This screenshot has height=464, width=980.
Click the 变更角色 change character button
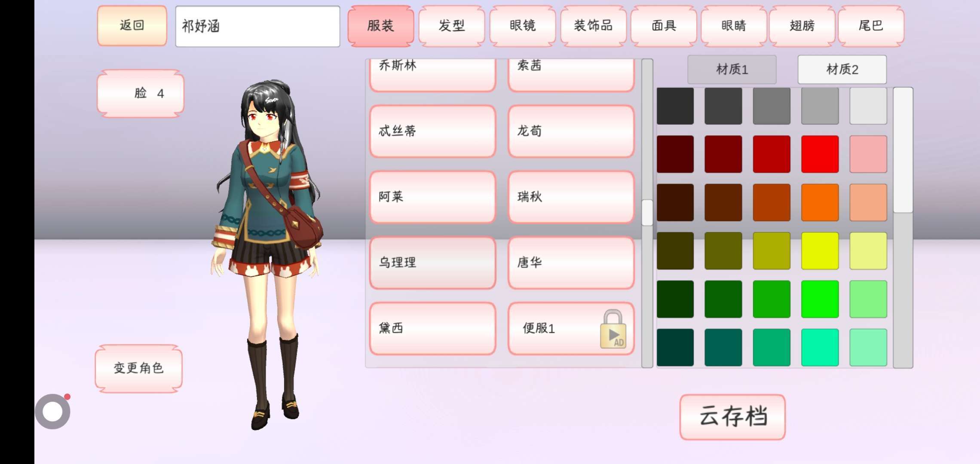pos(138,368)
